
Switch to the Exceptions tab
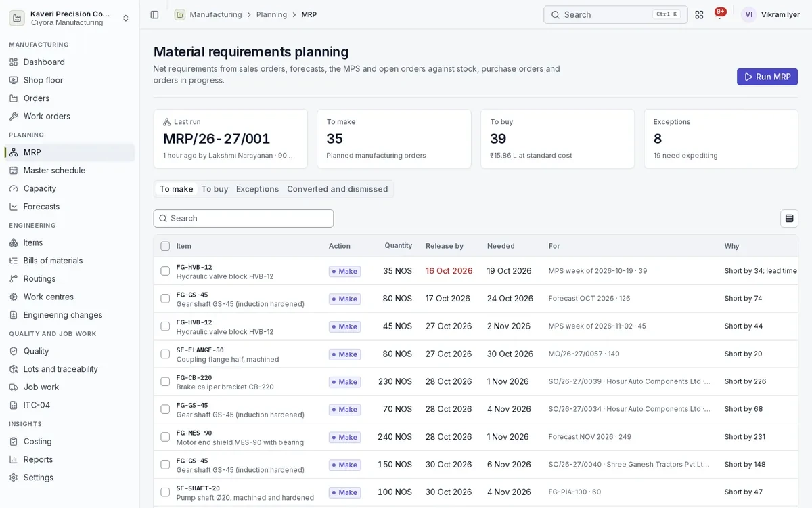click(x=257, y=189)
